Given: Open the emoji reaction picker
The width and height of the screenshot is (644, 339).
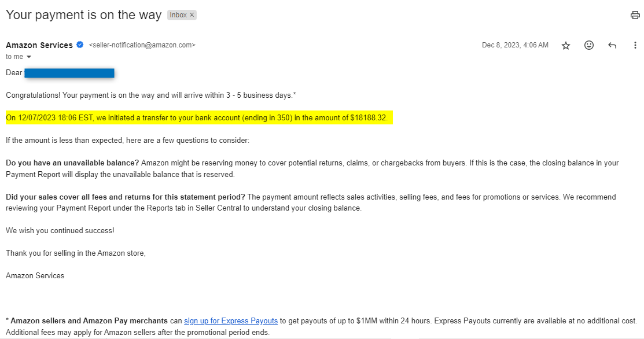Looking at the screenshot, I should point(589,45).
